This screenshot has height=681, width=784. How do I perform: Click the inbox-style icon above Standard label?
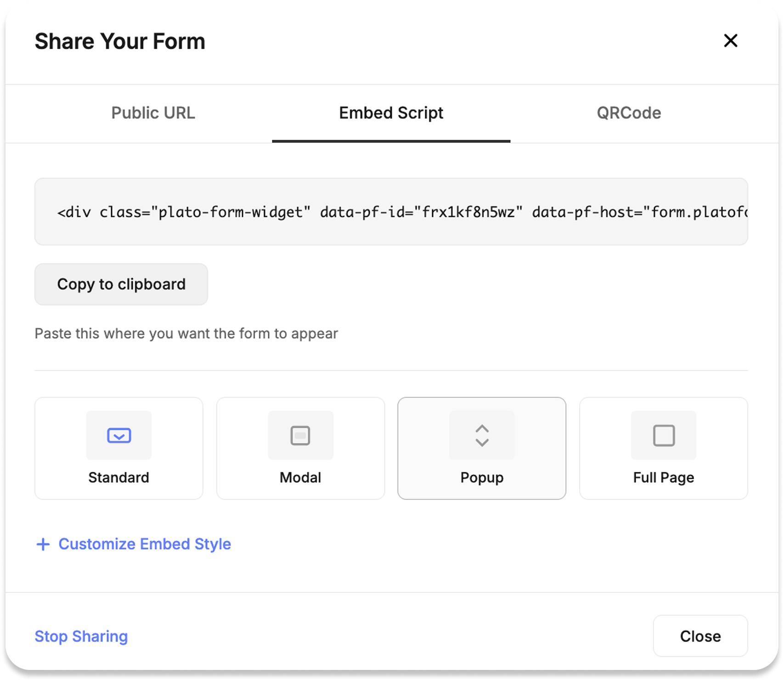[x=118, y=435]
